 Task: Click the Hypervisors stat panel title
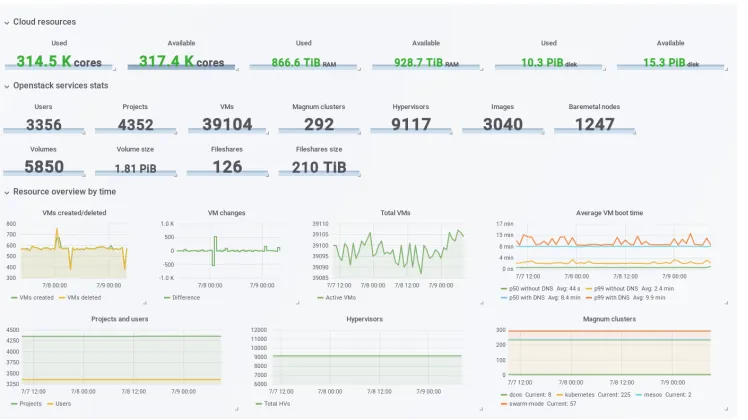pyautogui.click(x=411, y=107)
